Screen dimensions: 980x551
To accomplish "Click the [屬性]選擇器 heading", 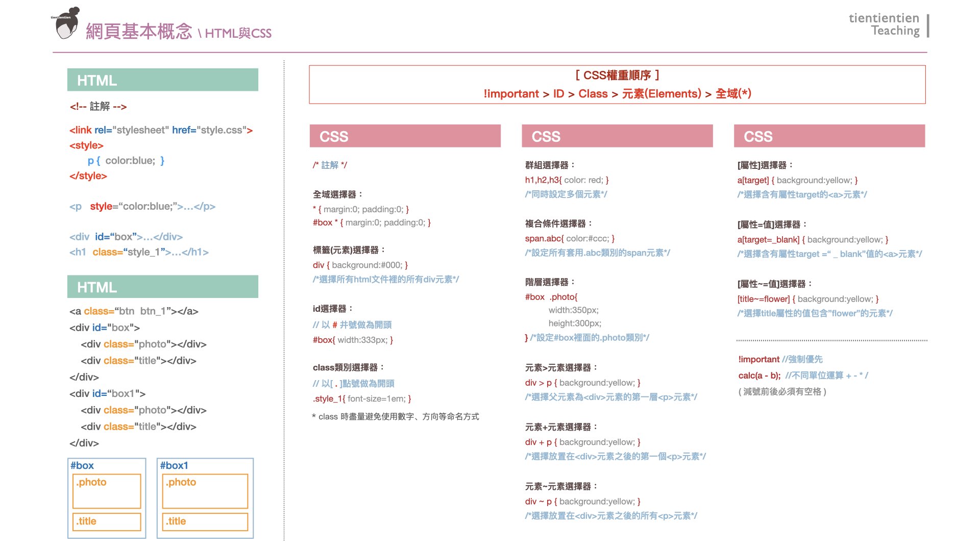I will coord(765,165).
